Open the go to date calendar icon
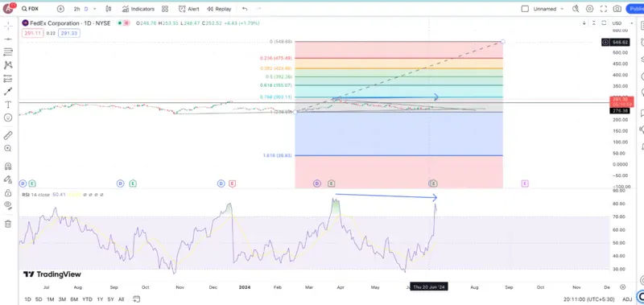Screen dimensions: 644x305 136,299
